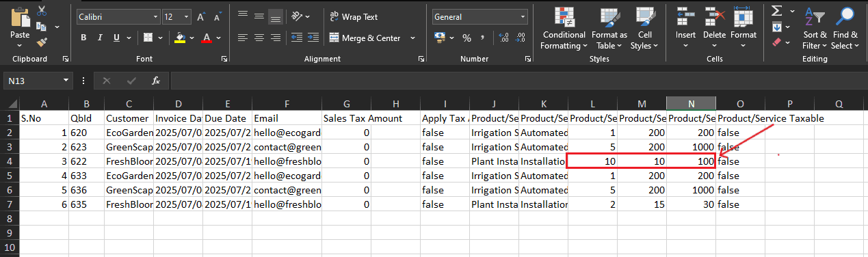Apply yellow fill color
The width and height of the screenshot is (868, 257).
point(180,38)
